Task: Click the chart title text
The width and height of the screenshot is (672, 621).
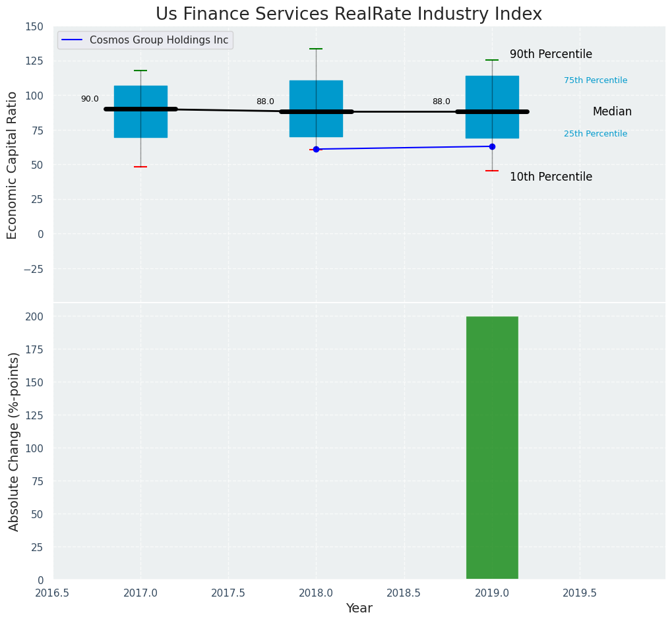Action: tap(349, 15)
